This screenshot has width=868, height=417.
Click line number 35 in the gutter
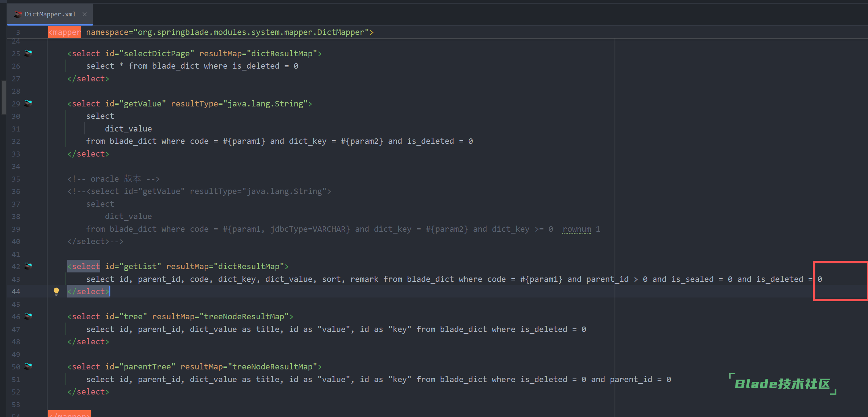(x=16, y=179)
